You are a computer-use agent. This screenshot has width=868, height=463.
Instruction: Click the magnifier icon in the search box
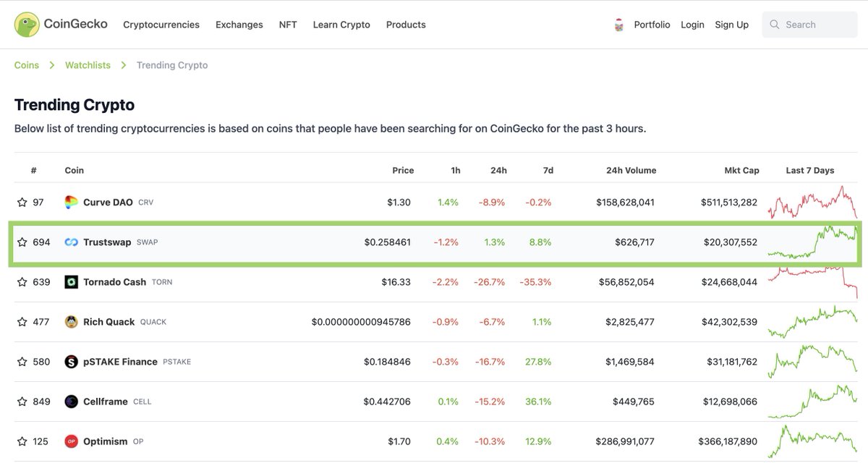(x=774, y=25)
